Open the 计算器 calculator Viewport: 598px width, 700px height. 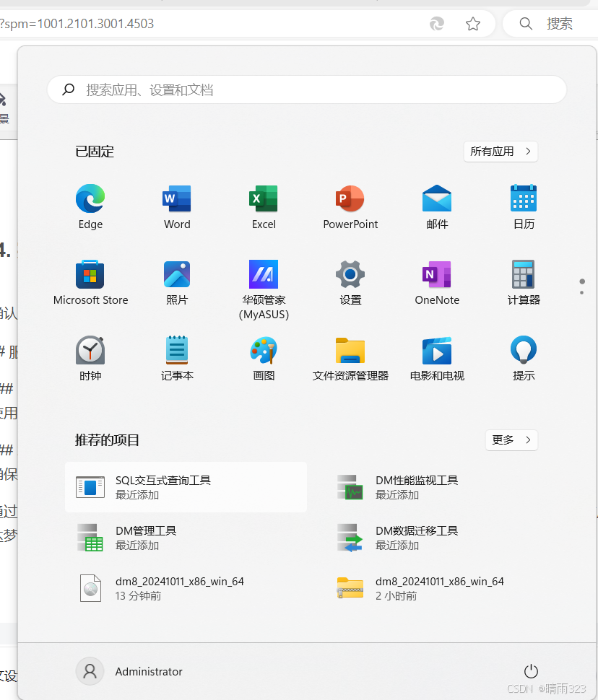(x=524, y=283)
